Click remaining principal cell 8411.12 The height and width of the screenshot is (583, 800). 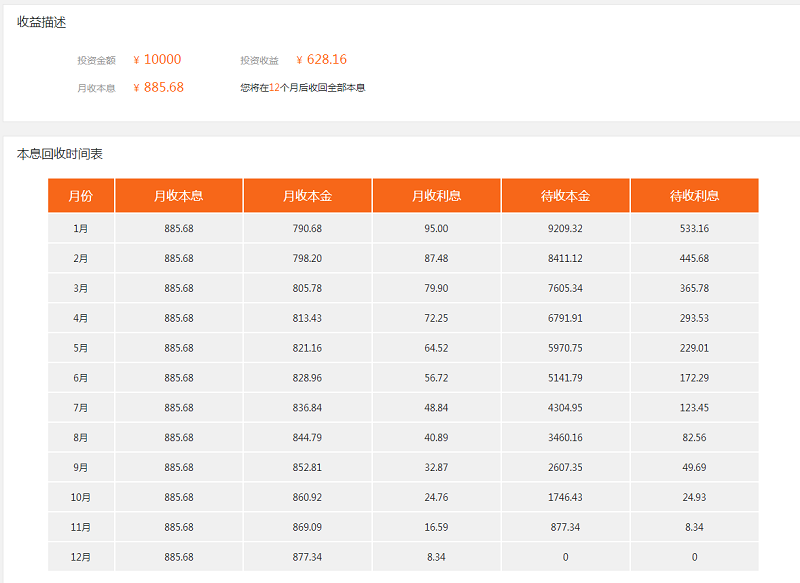[565, 258]
